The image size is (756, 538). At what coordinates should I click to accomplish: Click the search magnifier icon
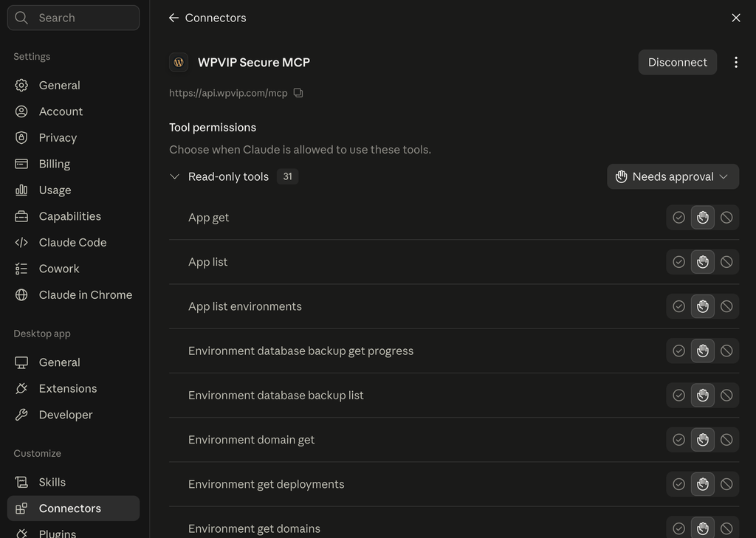coord(21,18)
